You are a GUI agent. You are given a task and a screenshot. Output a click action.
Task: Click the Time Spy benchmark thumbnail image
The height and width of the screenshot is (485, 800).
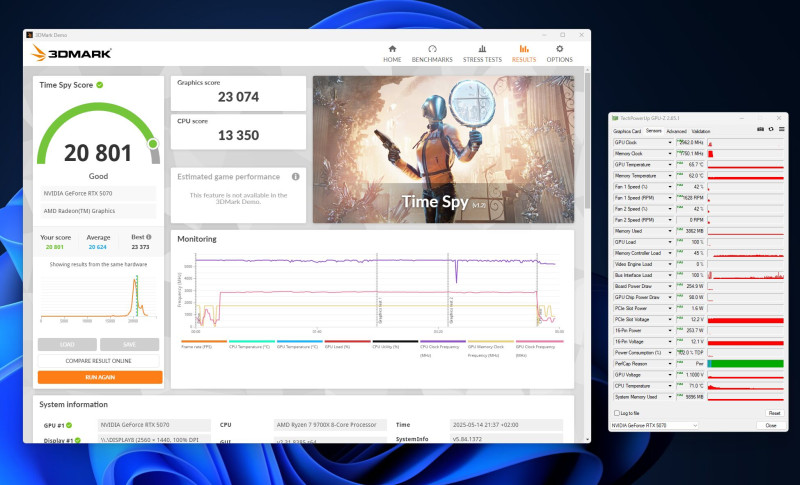point(443,149)
